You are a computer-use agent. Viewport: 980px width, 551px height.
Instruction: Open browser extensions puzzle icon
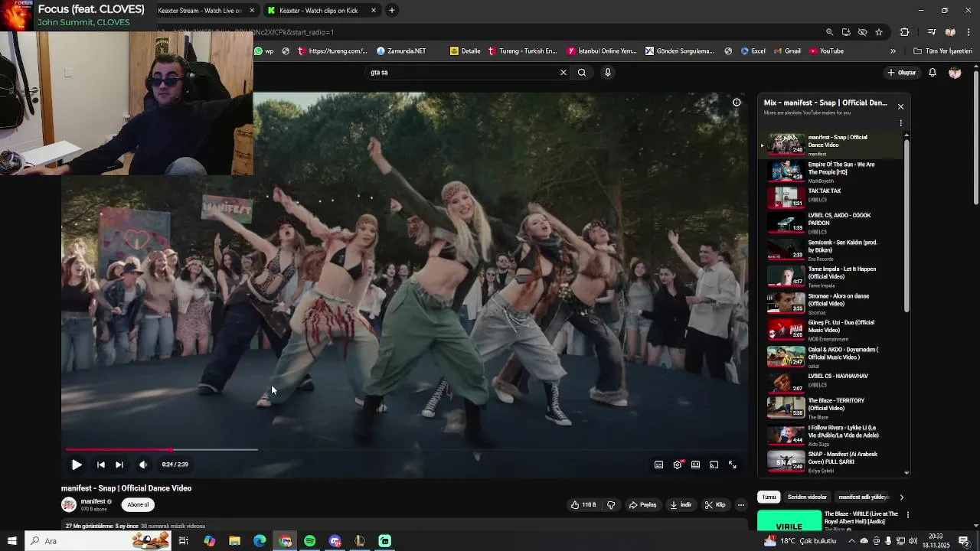(x=904, y=32)
